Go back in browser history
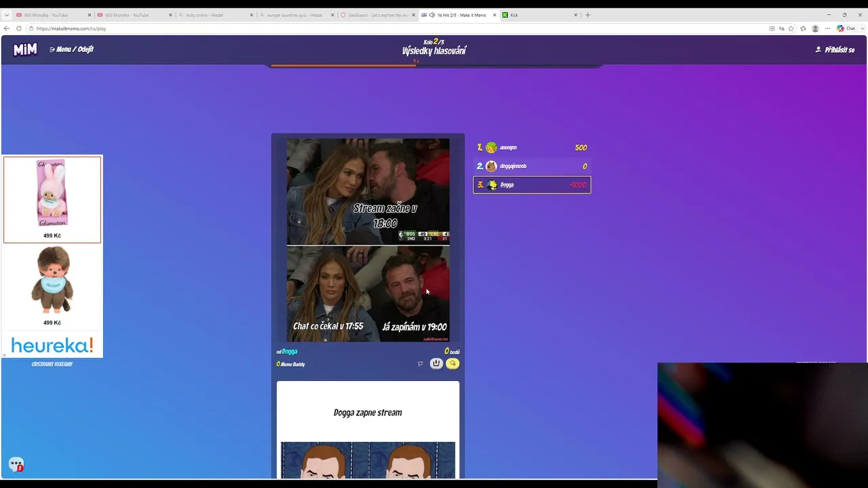This screenshot has height=488, width=868. point(7,28)
